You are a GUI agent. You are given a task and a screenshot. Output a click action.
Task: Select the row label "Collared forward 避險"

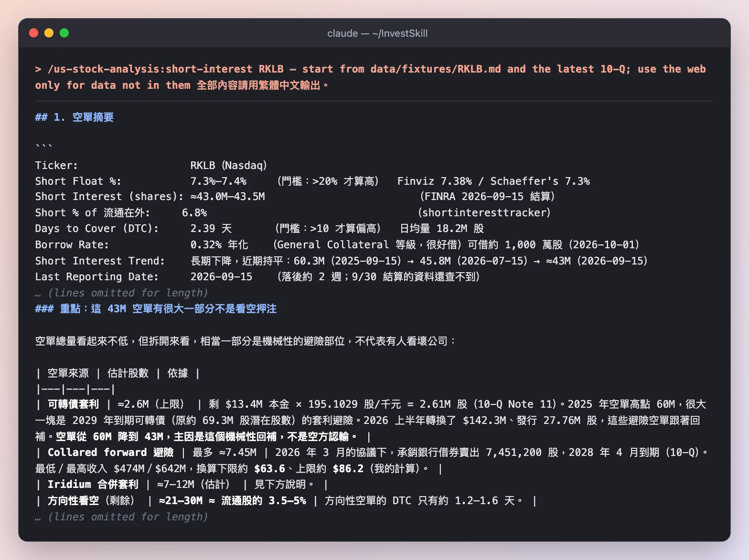click(x=111, y=453)
